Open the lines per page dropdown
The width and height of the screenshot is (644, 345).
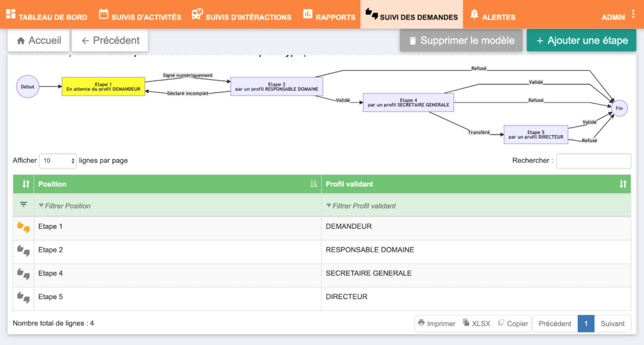click(x=58, y=161)
